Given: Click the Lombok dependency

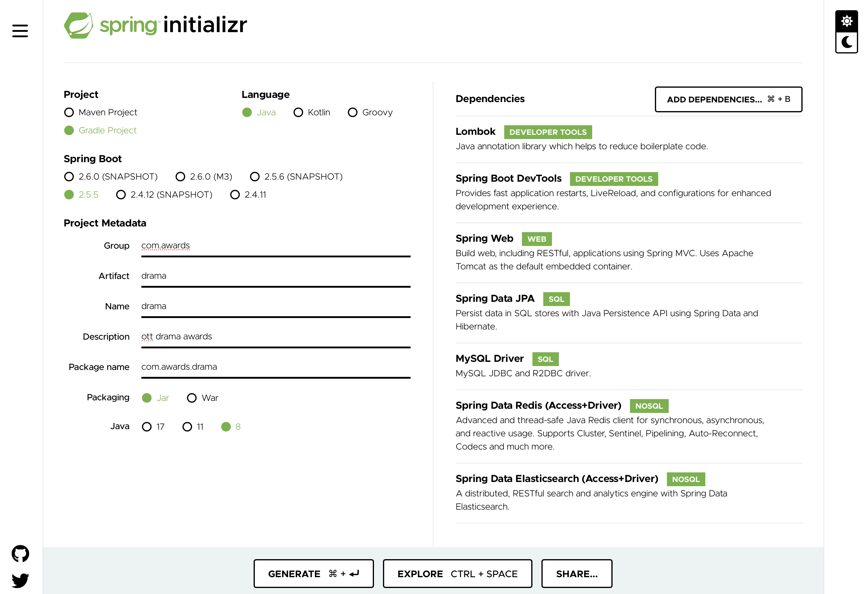Looking at the screenshot, I should pos(629,139).
